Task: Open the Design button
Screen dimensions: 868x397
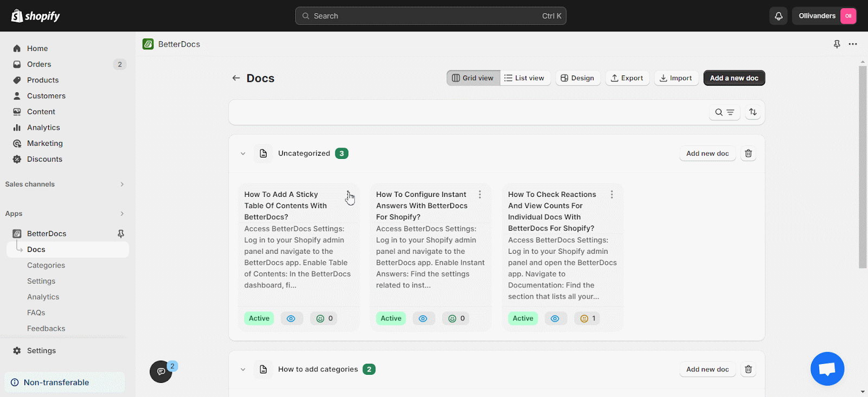Action: (578, 78)
